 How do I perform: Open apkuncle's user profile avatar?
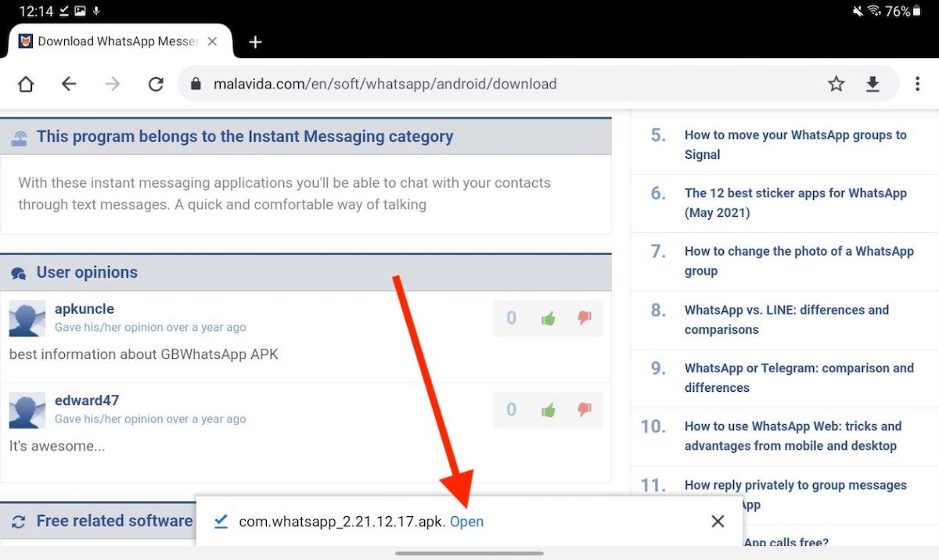click(27, 318)
